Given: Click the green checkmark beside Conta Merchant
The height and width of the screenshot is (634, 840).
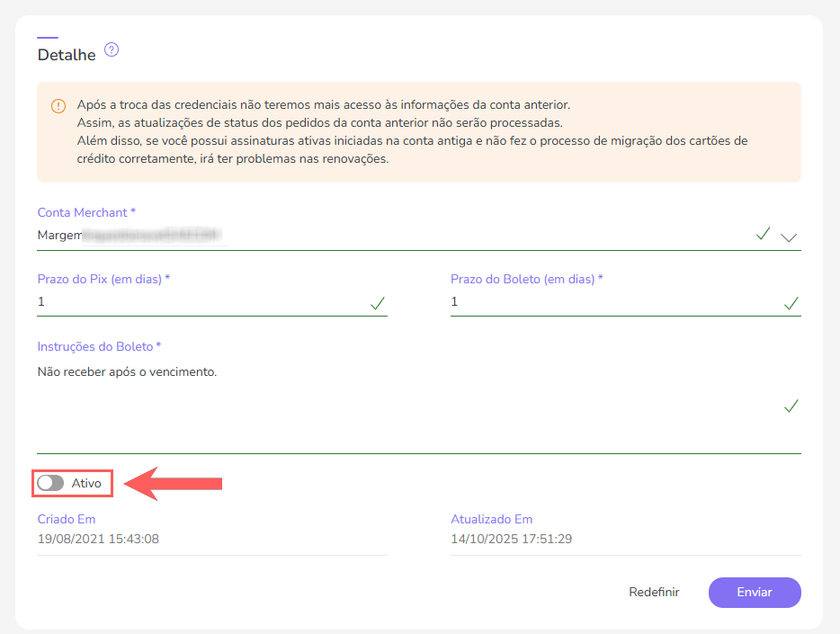Looking at the screenshot, I should click(763, 234).
